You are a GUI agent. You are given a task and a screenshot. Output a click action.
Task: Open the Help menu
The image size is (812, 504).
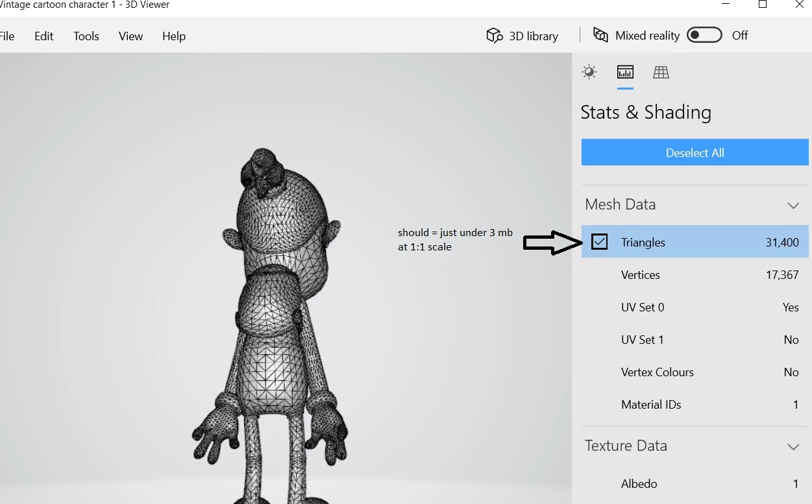[x=174, y=36]
